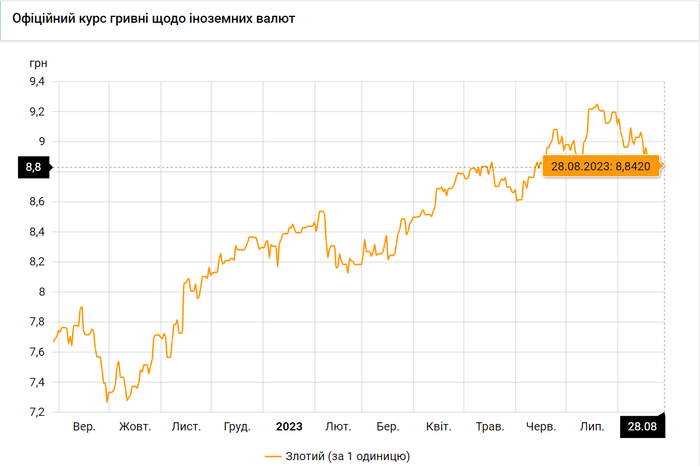Click the black 8,8 value marker

click(x=33, y=167)
